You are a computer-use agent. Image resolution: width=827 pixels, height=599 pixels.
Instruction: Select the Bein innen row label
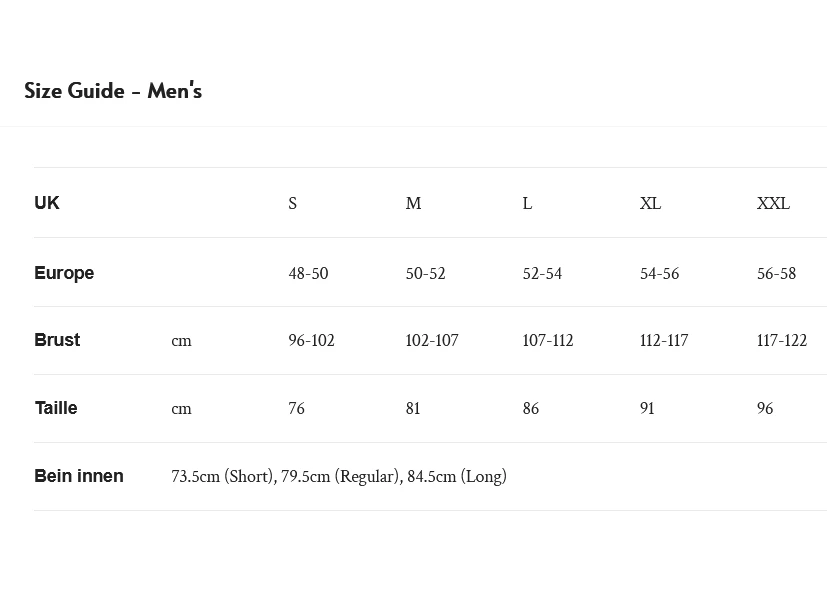pos(79,476)
